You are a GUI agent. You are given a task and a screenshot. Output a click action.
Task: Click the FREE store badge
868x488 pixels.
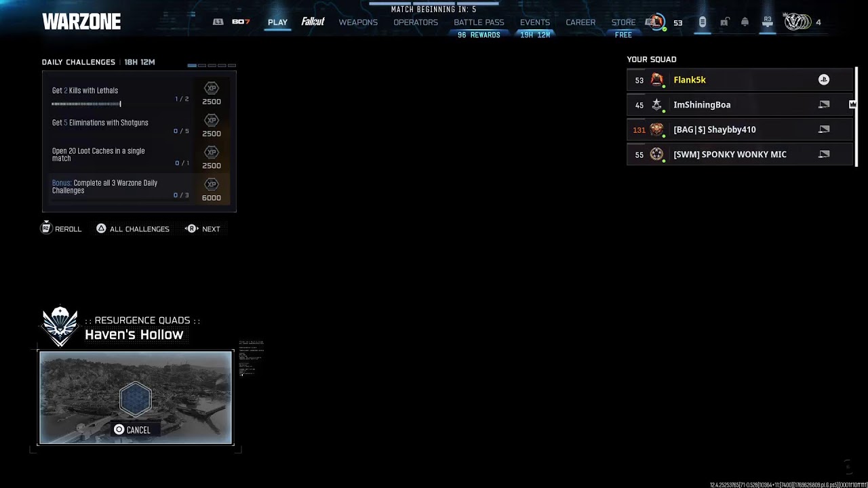tap(623, 35)
